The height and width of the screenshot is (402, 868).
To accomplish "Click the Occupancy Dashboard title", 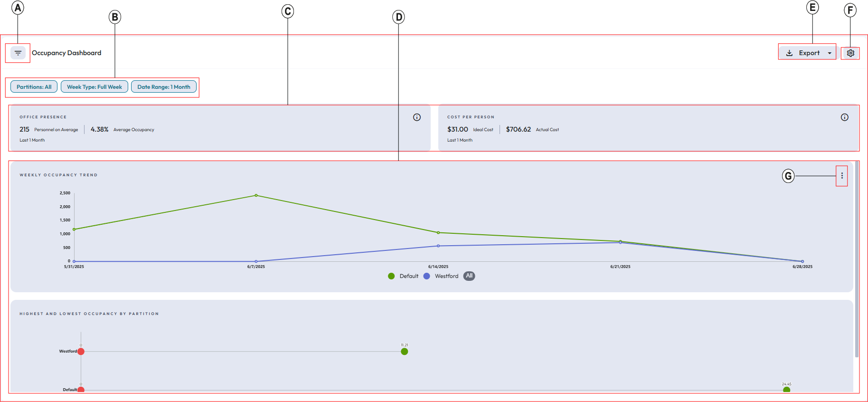I will coord(66,53).
